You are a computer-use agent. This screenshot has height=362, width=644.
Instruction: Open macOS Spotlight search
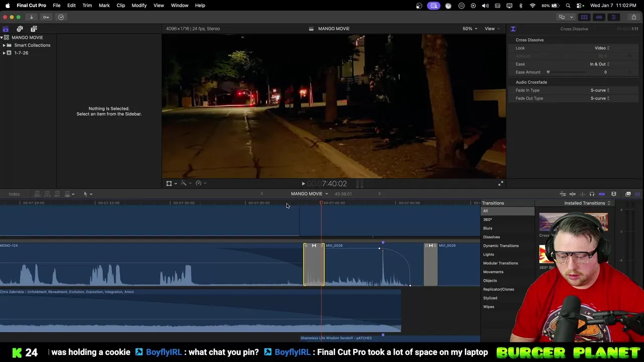(x=568, y=6)
